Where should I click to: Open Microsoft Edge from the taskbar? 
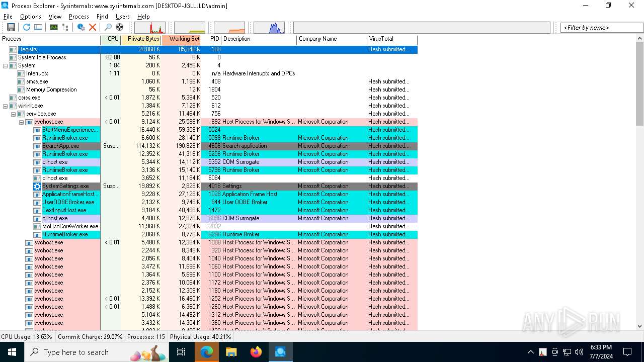[x=207, y=352]
